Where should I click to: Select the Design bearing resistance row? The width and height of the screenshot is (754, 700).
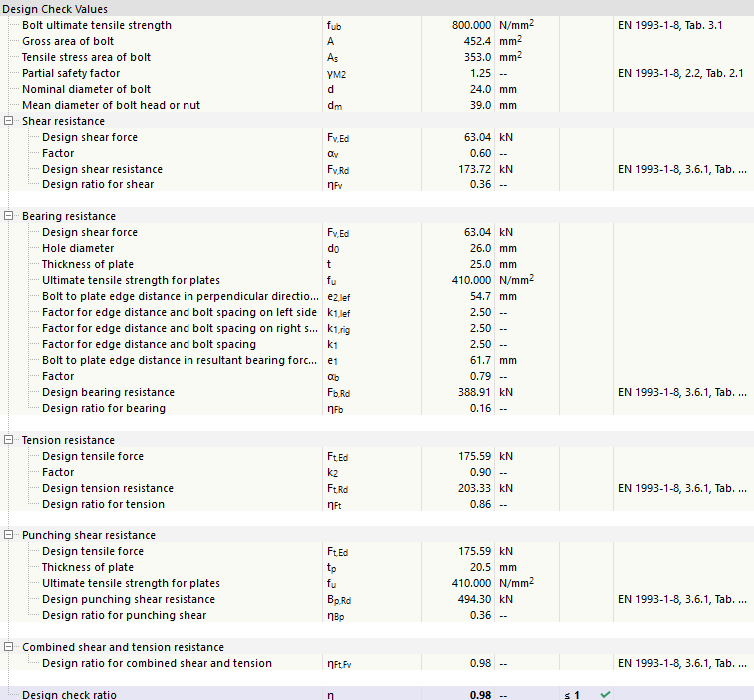coord(108,392)
